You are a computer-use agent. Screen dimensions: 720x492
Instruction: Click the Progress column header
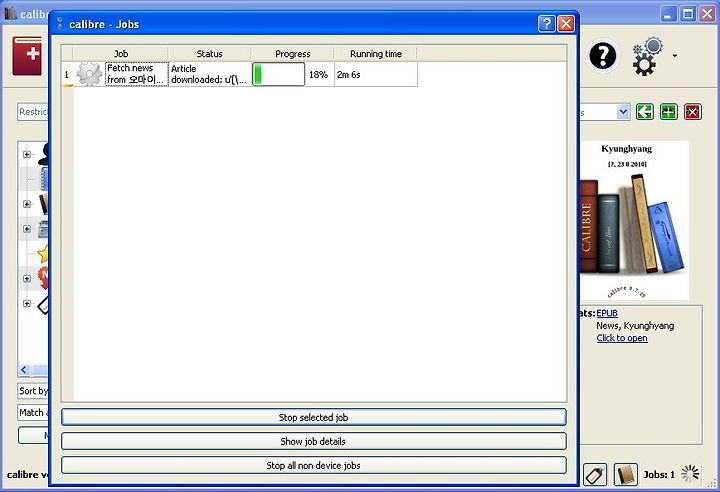(x=292, y=54)
